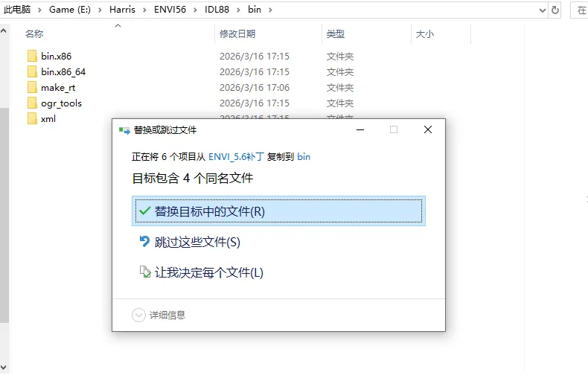Expand chevron after IDL88 breadcrumb

(x=238, y=10)
